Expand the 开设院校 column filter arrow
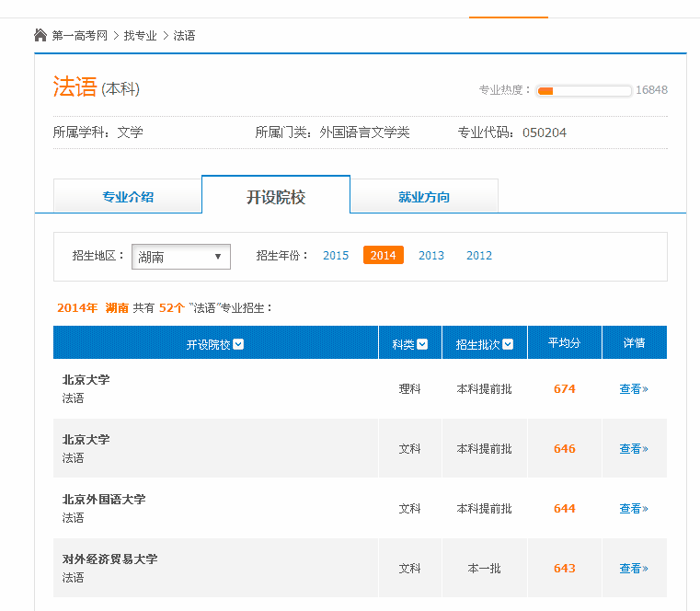The height and width of the screenshot is (611, 700). [238, 344]
